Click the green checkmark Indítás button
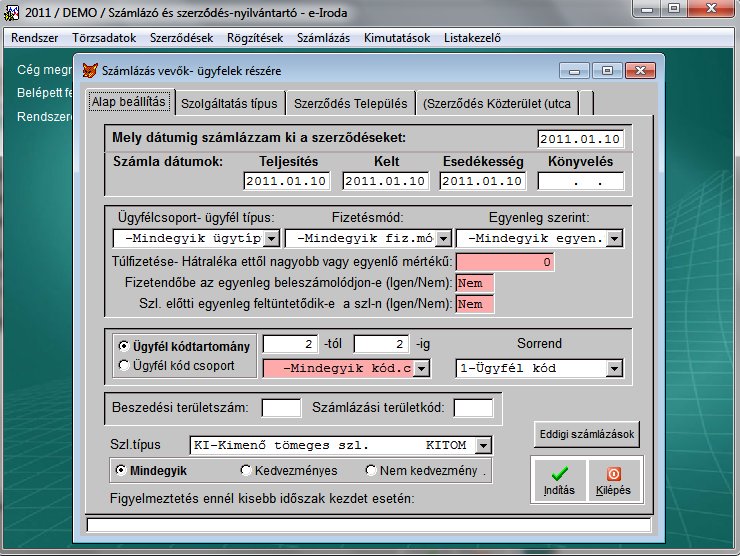740x556 pixels. pyautogui.click(x=559, y=479)
